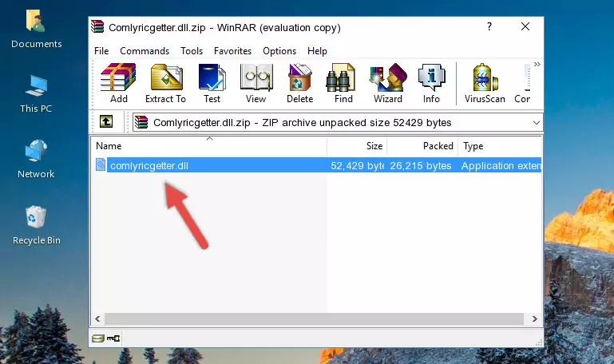Click the drive icon in status bar
This screenshot has height=364, width=614.
click(x=98, y=338)
